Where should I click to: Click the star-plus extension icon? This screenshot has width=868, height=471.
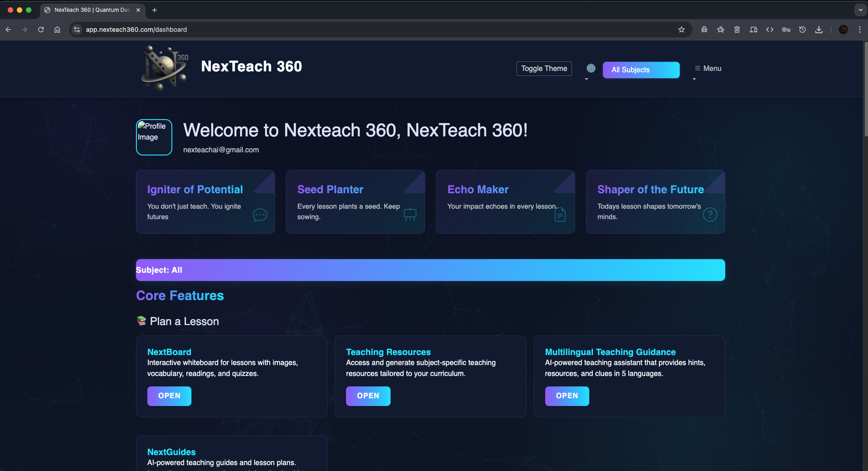click(x=721, y=30)
